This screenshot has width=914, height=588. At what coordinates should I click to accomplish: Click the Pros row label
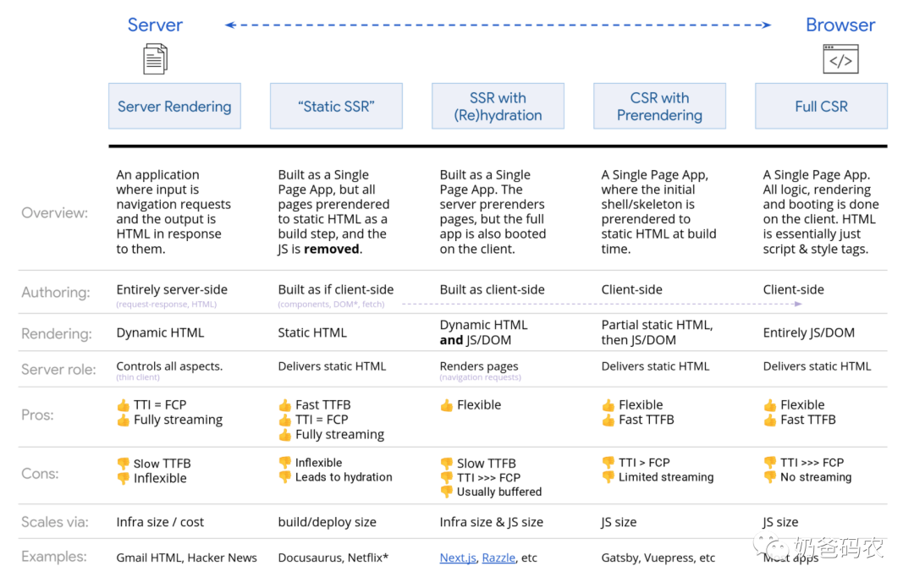[x=38, y=415]
